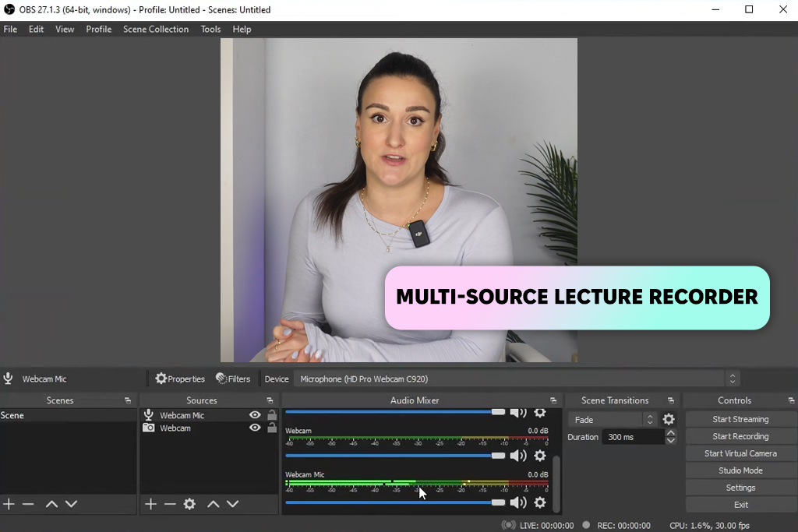Viewport: 798px width, 532px height.
Task: Remove selected scene with minus icon
Action: click(x=28, y=504)
